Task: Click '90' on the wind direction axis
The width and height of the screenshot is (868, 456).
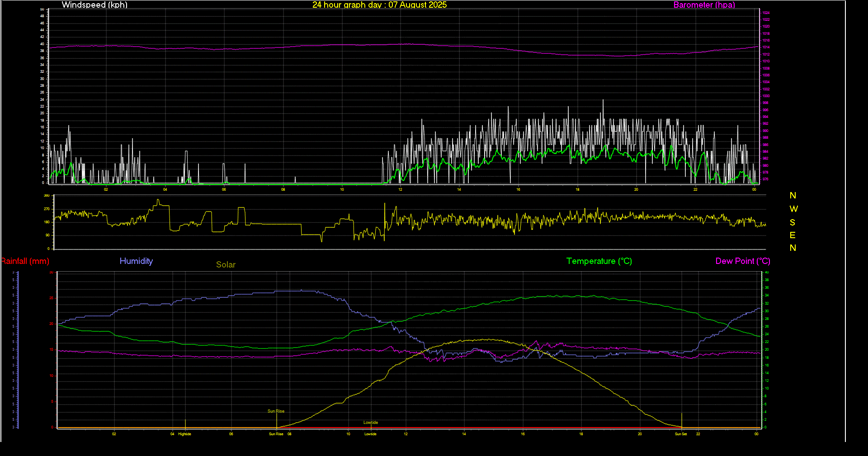Action: (x=47, y=235)
